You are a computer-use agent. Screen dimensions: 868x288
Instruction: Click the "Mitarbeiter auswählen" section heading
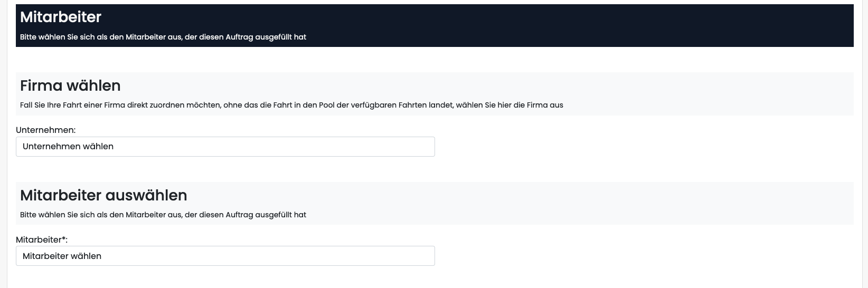coord(103,195)
